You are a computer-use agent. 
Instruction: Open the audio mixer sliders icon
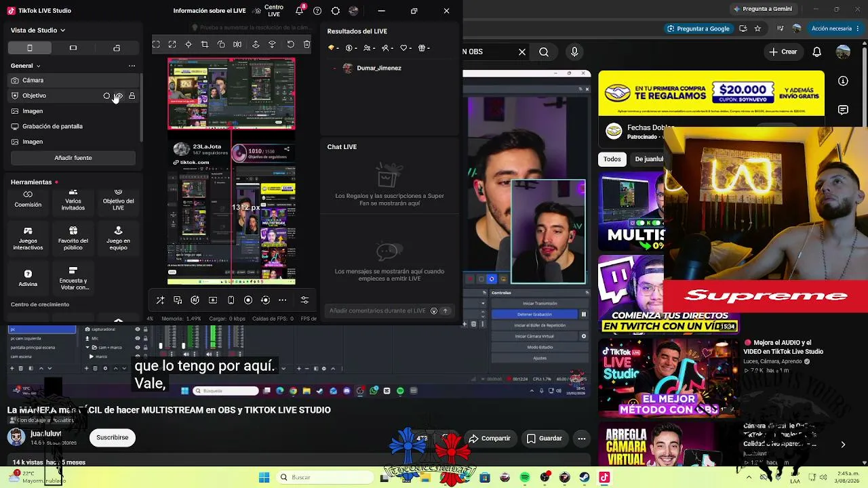point(304,300)
